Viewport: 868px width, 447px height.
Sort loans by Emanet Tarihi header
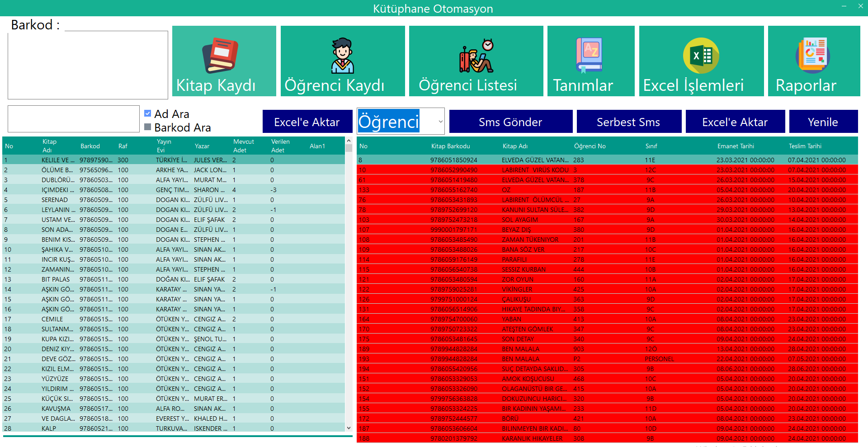[x=736, y=146]
